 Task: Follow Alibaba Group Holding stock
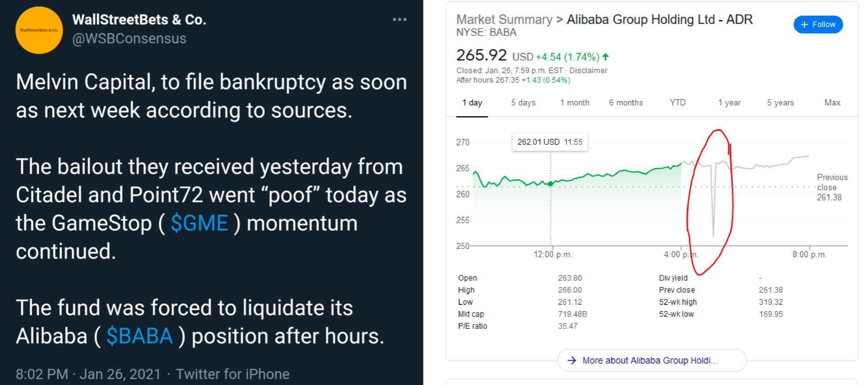[x=818, y=24]
